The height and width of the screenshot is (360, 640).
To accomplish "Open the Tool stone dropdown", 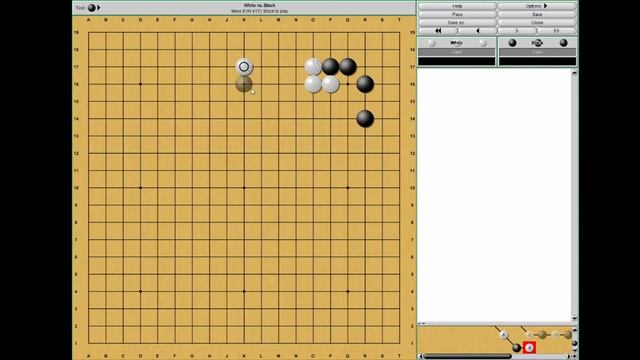I will (x=94, y=8).
